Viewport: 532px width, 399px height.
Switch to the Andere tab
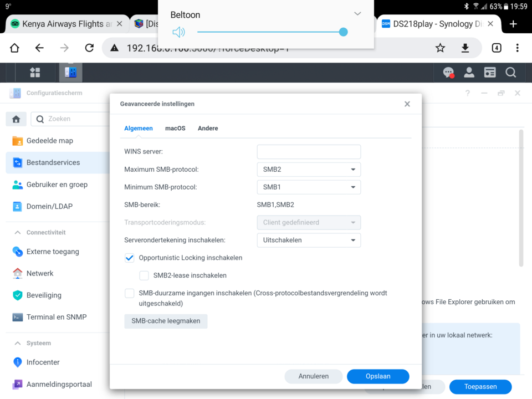click(x=208, y=128)
